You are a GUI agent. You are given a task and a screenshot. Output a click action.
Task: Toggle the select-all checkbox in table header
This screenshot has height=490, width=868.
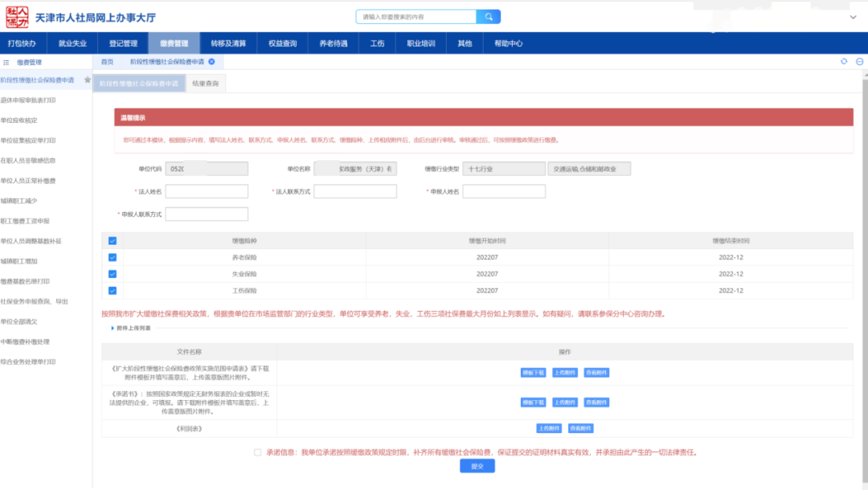[x=113, y=240]
